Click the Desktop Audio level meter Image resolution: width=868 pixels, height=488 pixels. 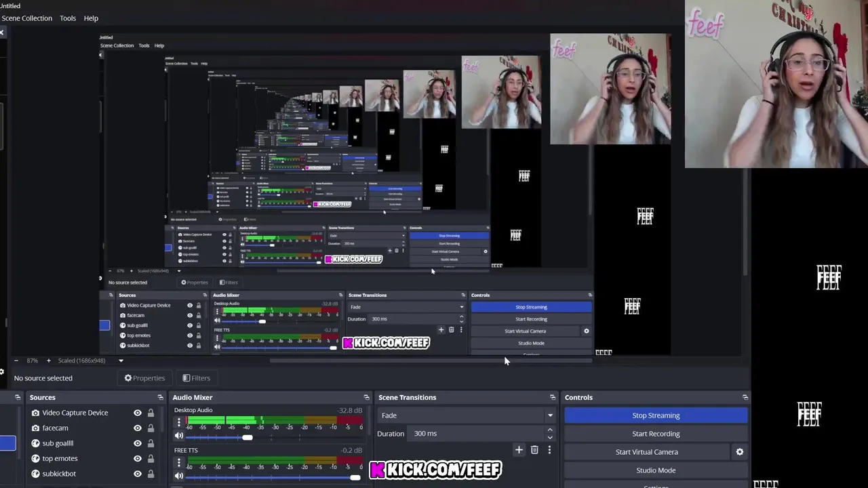click(x=275, y=420)
